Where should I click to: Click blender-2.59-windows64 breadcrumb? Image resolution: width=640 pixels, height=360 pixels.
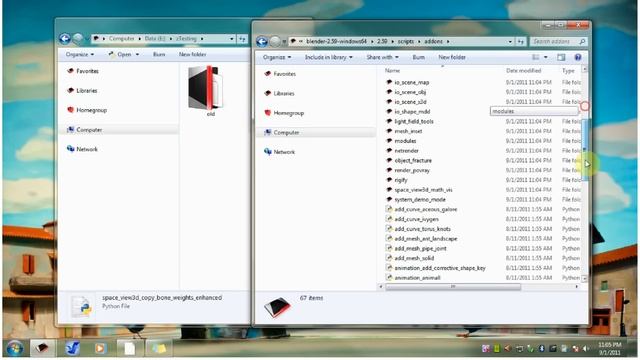[x=336, y=41]
